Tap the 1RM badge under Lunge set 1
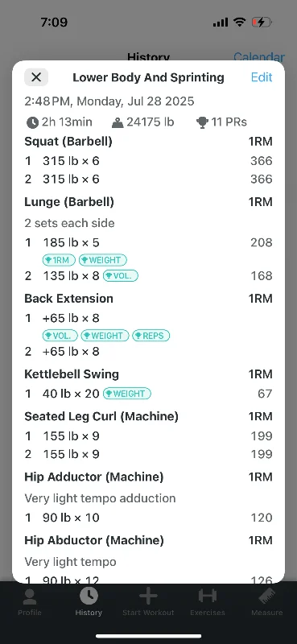 [59, 260]
